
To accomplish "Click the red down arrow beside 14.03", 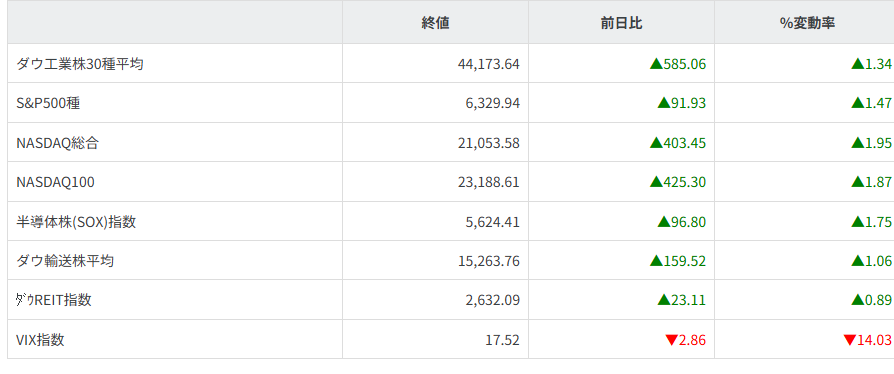I will (x=850, y=340).
